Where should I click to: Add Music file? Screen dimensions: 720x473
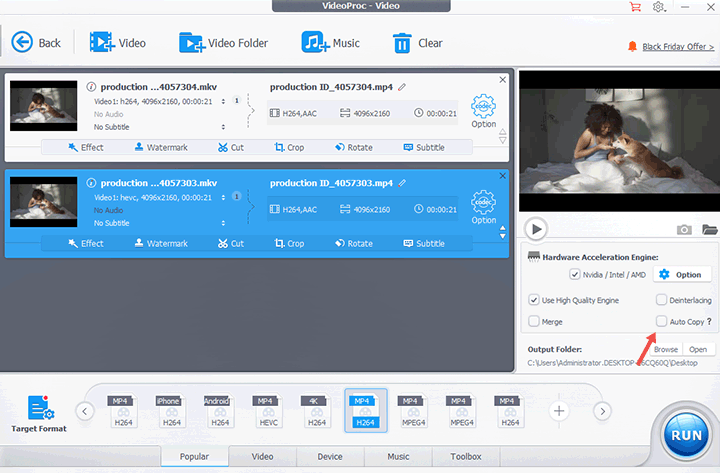click(331, 43)
